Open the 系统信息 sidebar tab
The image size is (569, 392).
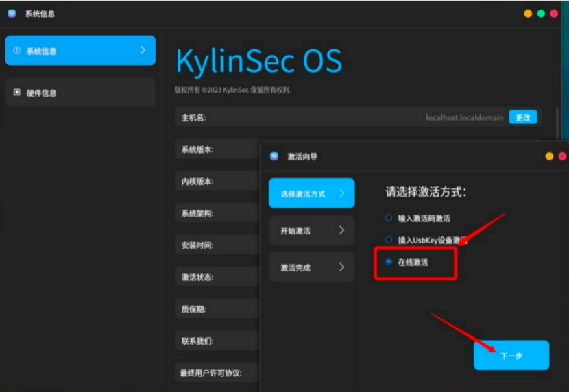pyautogui.click(x=81, y=51)
